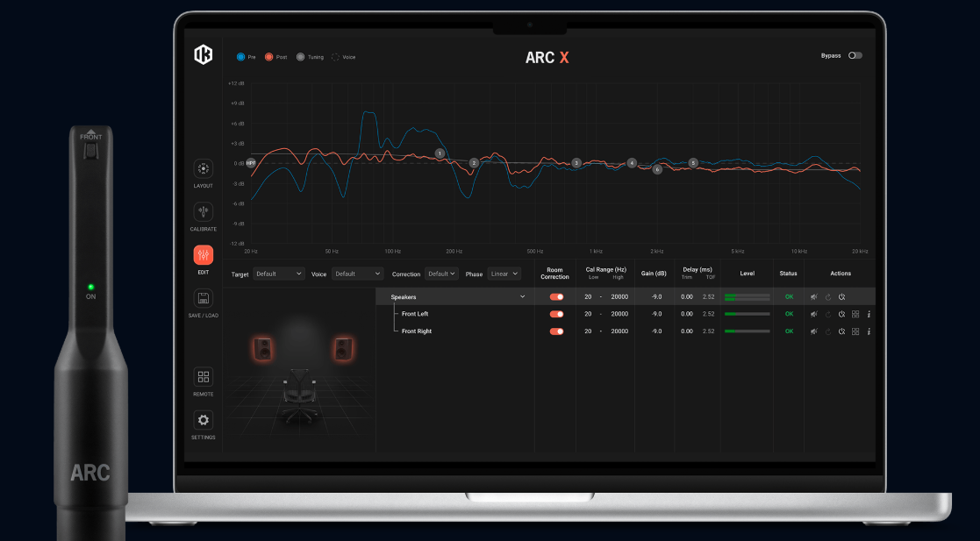Select EQ node 3 on the curve

576,163
